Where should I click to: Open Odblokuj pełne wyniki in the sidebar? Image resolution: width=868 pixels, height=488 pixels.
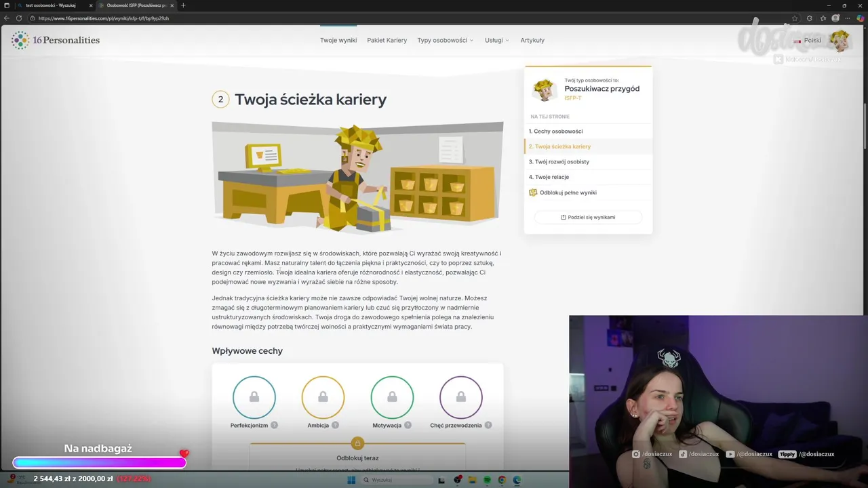click(588, 192)
